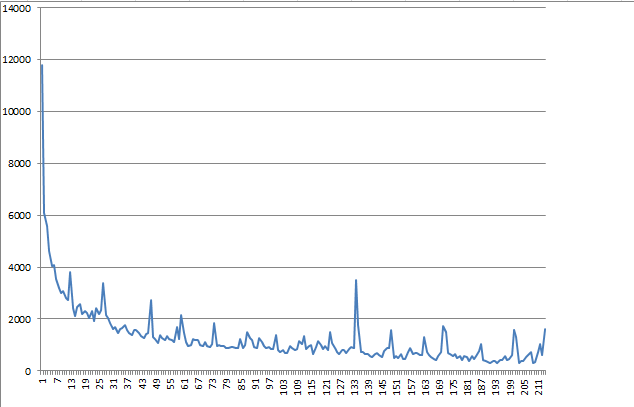This screenshot has height=407, width=634.
Task: Click the x-axis label 187
Action: (481, 386)
